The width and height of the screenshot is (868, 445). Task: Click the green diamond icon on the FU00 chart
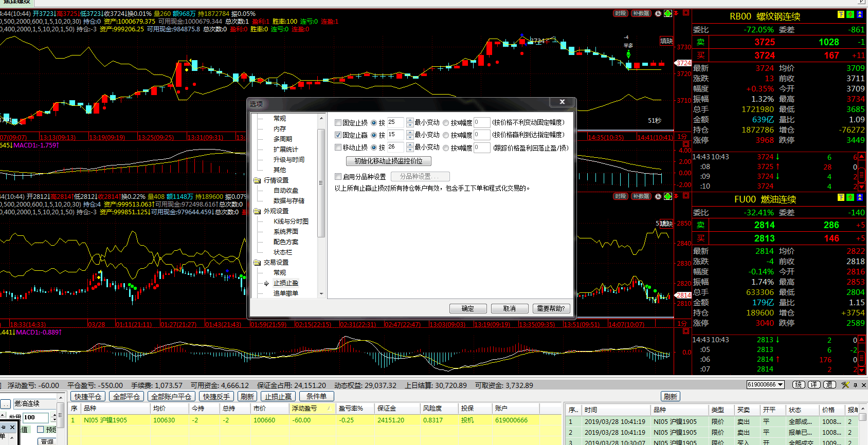click(668, 196)
